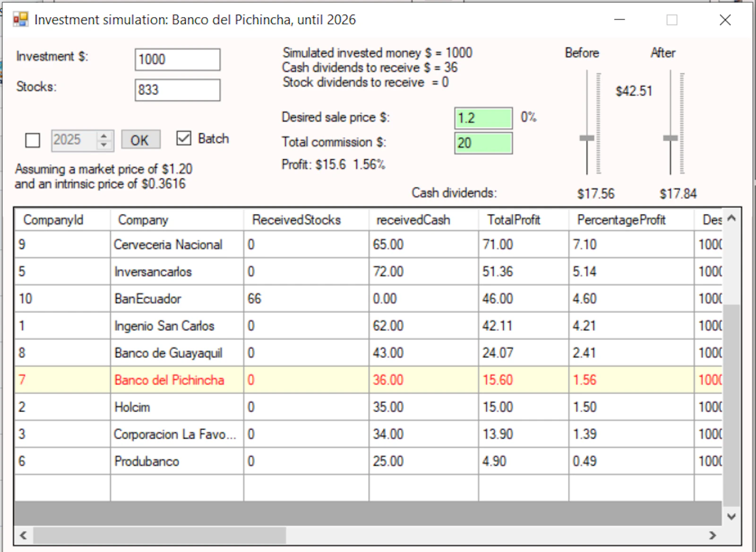Tick the unlabeled checkbox beside the year
Viewport: 756px width, 552px height.
[x=33, y=140]
